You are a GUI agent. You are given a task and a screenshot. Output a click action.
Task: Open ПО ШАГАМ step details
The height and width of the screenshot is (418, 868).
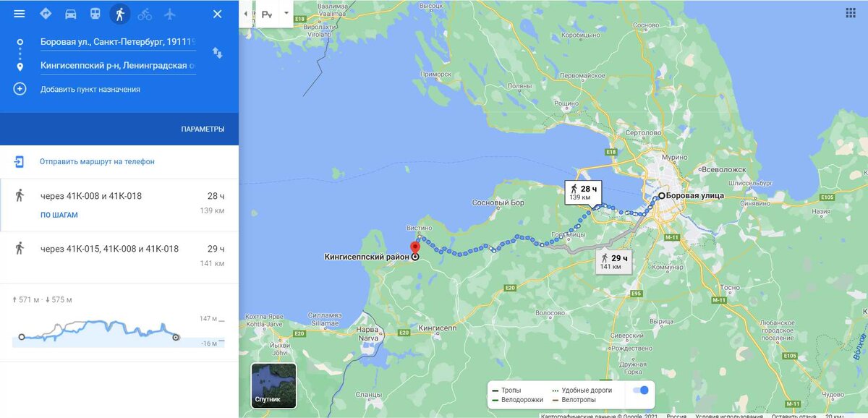[x=59, y=215]
